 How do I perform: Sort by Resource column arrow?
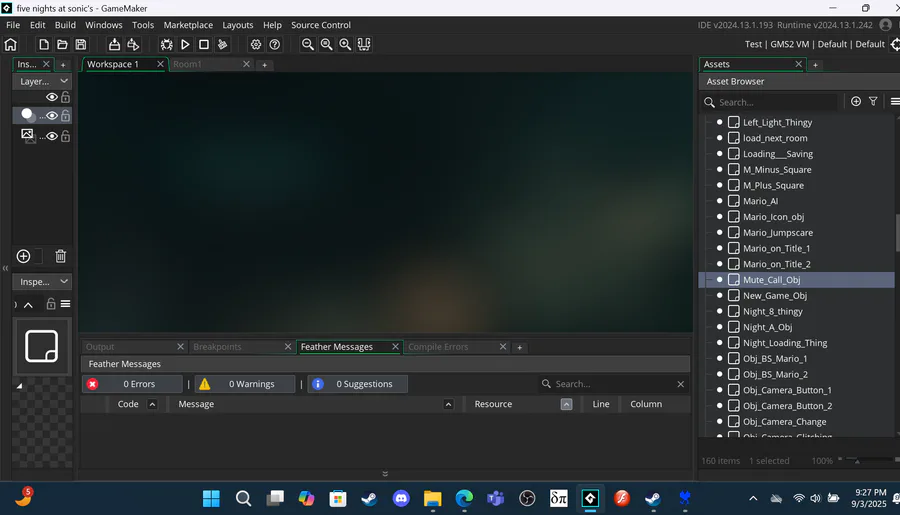tap(566, 404)
